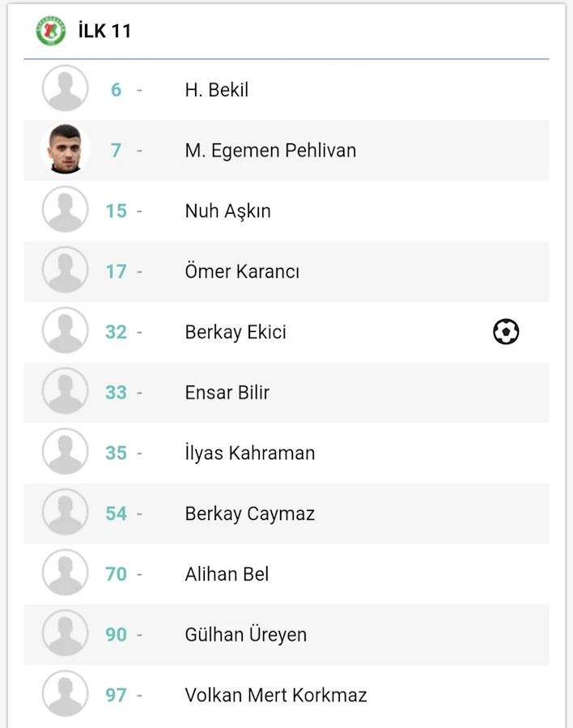Open the Berkay Caymaz player name
The height and width of the screenshot is (728, 573).
249,513
